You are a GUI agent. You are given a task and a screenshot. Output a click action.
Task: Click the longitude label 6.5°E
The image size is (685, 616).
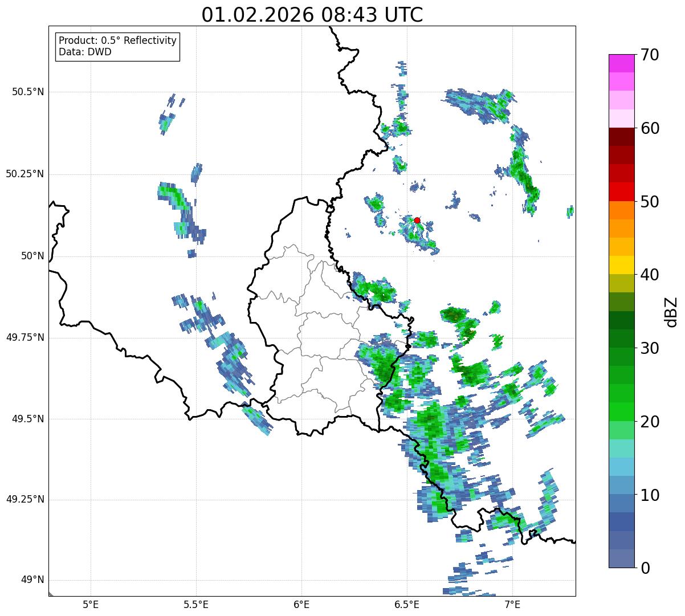[x=407, y=605]
